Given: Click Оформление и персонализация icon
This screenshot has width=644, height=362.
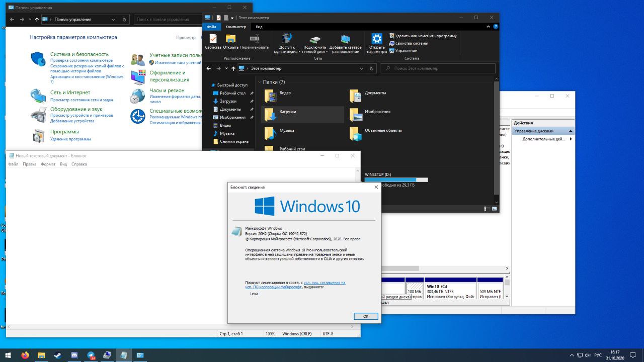Looking at the screenshot, I should (138, 77).
